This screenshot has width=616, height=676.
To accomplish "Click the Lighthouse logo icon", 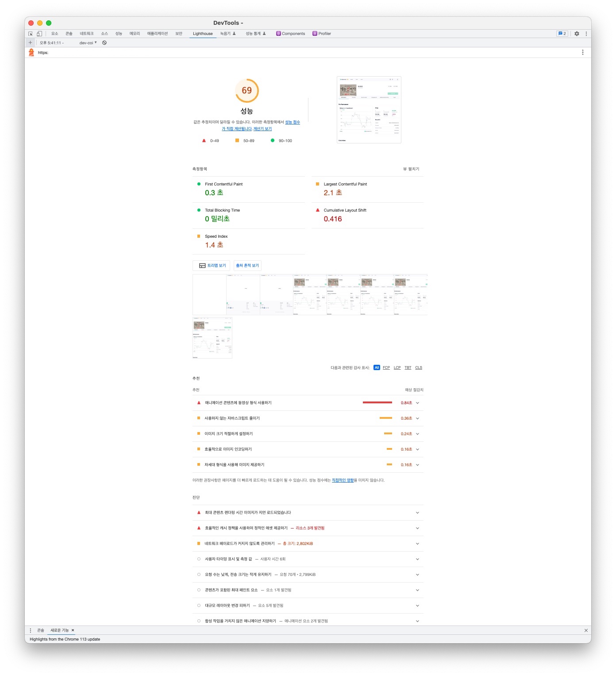I will click(31, 53).
